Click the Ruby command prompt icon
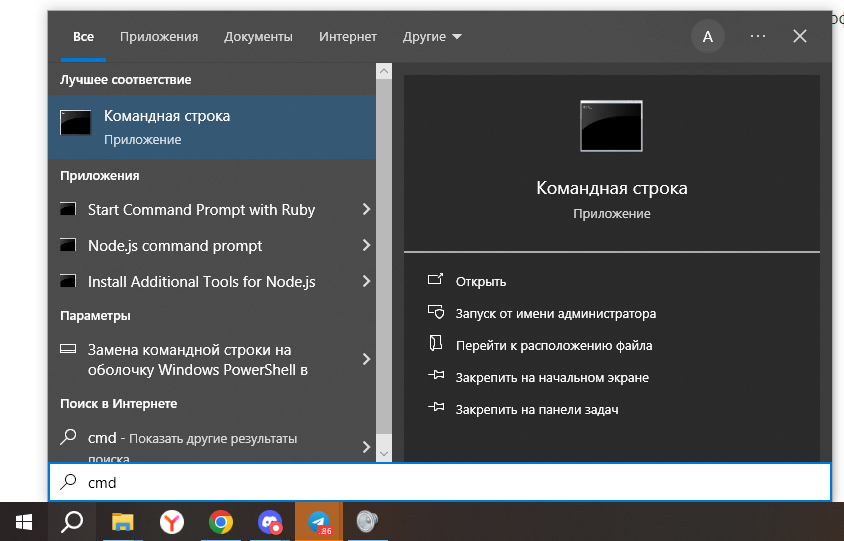This screenshot has height=541, width=844. click(68, 209)
